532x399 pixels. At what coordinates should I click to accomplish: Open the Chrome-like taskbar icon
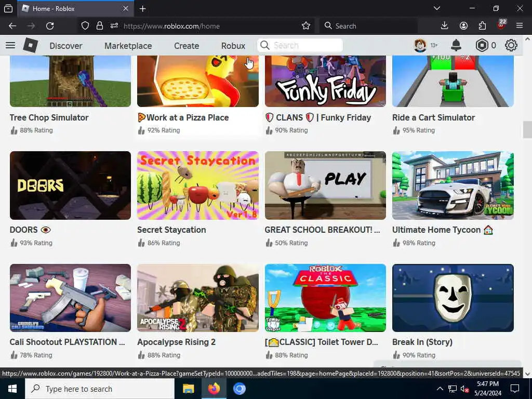tap(239, 389)
